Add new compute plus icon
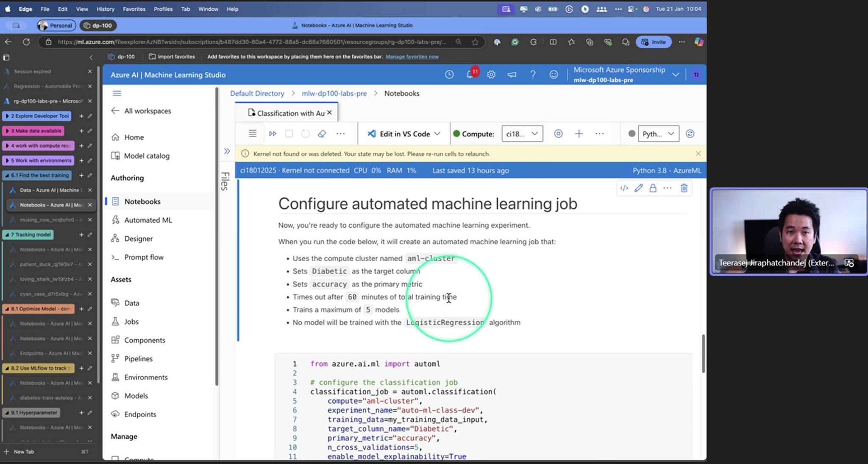Screen dimensions: 868x464 [579, 134]
